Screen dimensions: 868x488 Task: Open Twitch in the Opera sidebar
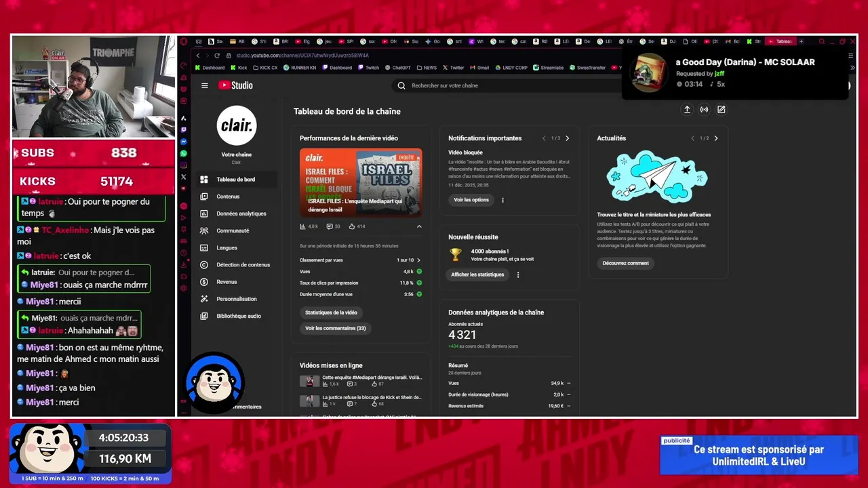click(184, 129)
